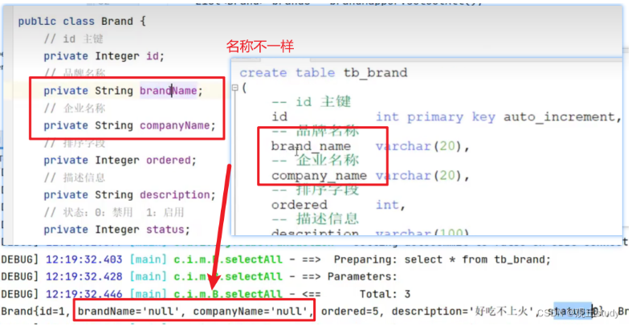
Task: Click the 'Total: 3' log entry
Action: (385, 295)
